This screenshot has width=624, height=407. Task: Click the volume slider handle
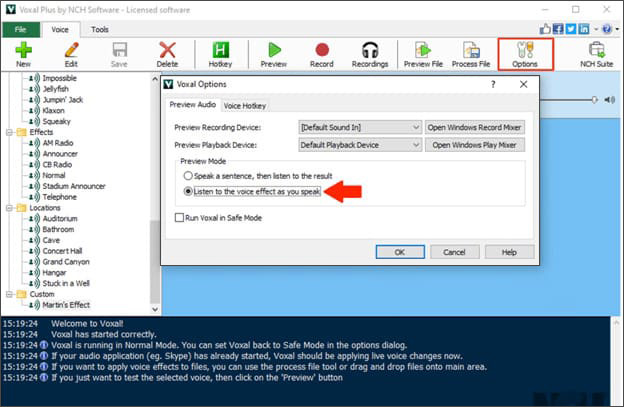click(594, 100)
